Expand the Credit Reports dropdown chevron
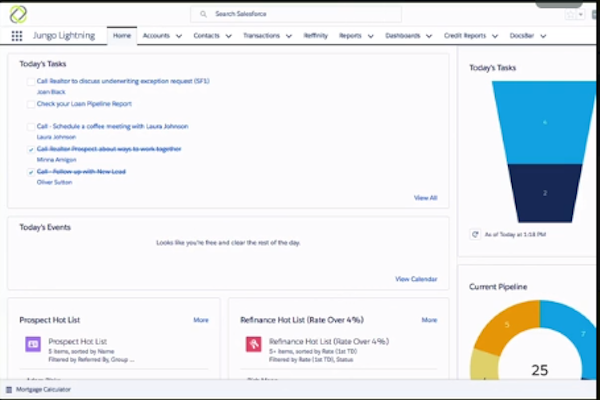Viewport: 600px width, 400px height. click(495, 36)
